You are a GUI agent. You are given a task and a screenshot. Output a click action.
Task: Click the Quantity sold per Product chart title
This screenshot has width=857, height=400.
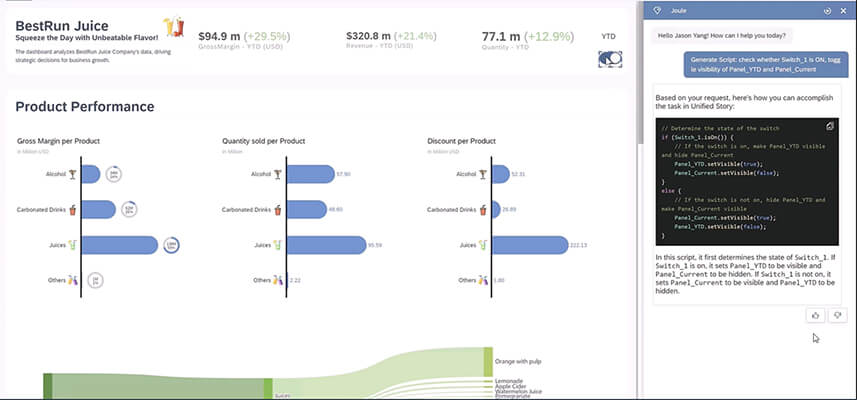[x=263, y=141]
